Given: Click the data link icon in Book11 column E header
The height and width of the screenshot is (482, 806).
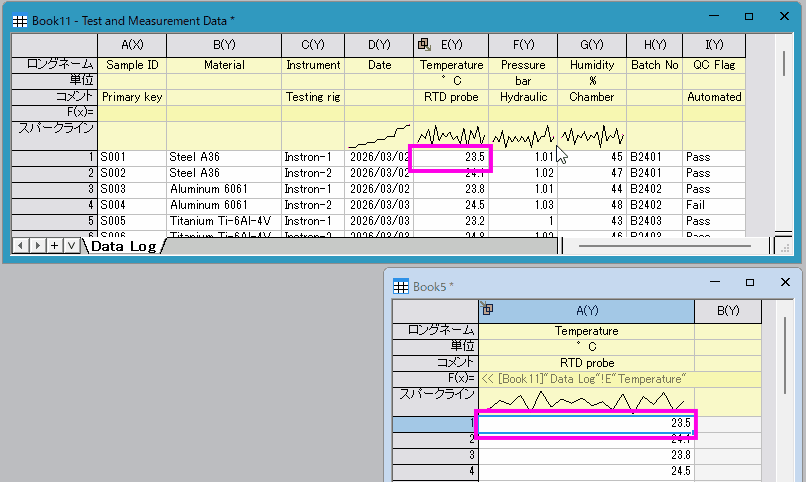Looking at the screenshot, I should (424, 45).
